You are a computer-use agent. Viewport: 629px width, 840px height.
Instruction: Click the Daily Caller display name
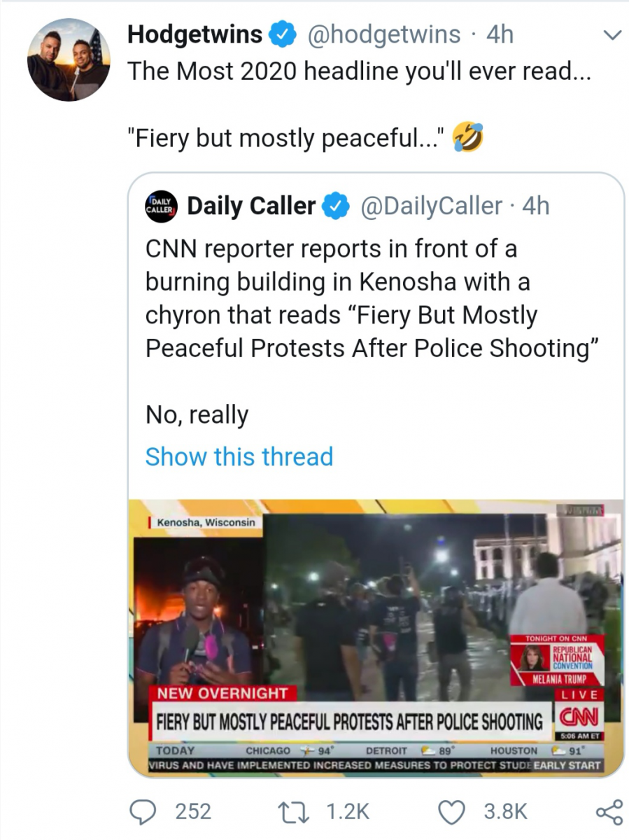(252, 206)
